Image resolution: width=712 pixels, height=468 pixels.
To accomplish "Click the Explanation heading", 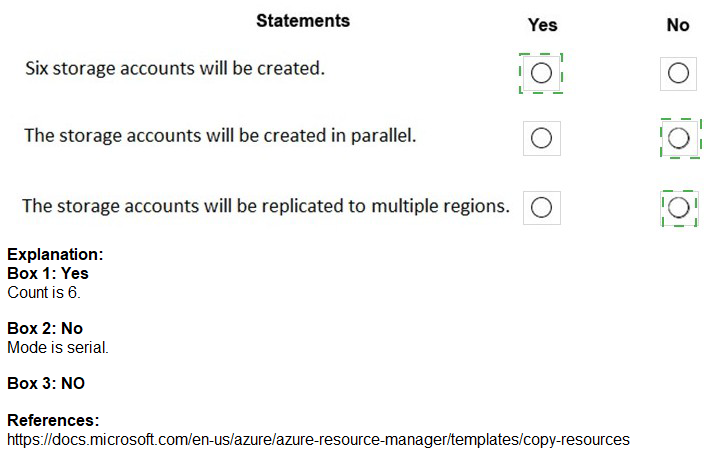I will 55,255.
